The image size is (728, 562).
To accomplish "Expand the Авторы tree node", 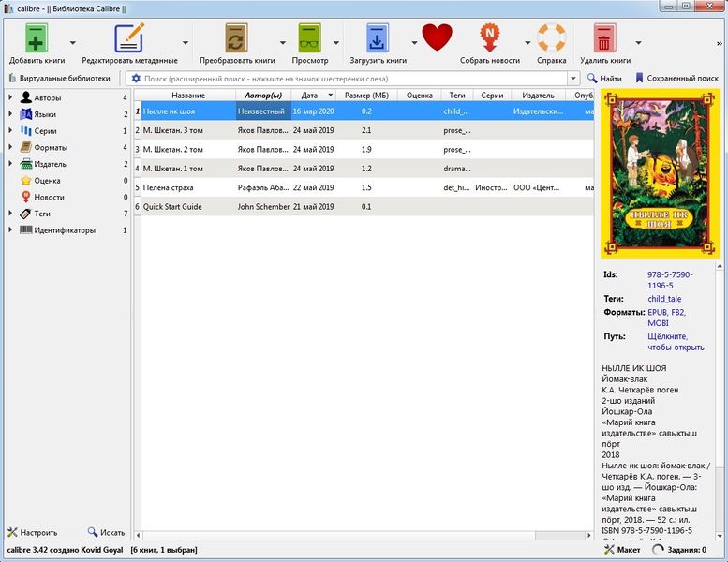I will coord(10,97).
